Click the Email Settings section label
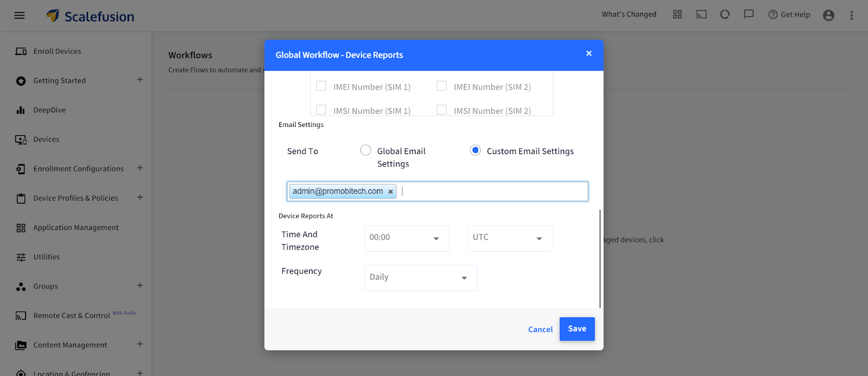Image resolution: width=868 pixels, height=376 pixels. [301, 125]
